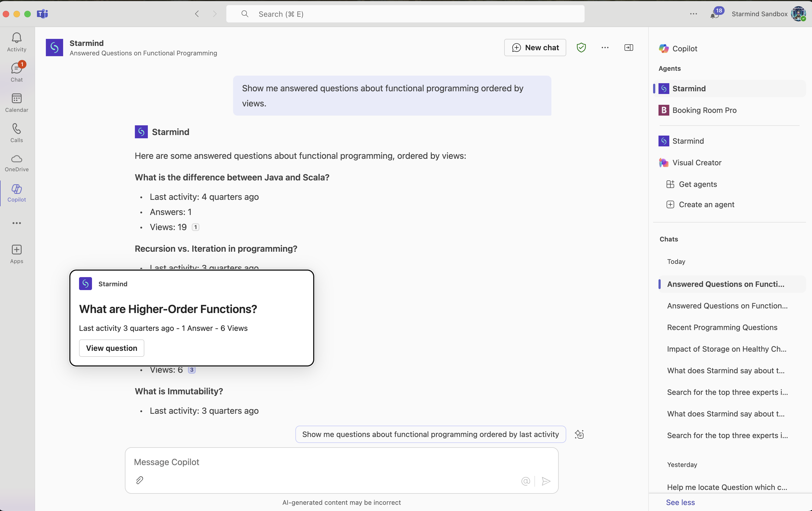Screen dimensions: 812x511
Task: Click the green shield security icon
Action: pyautogui.click(x=581, y=48)
